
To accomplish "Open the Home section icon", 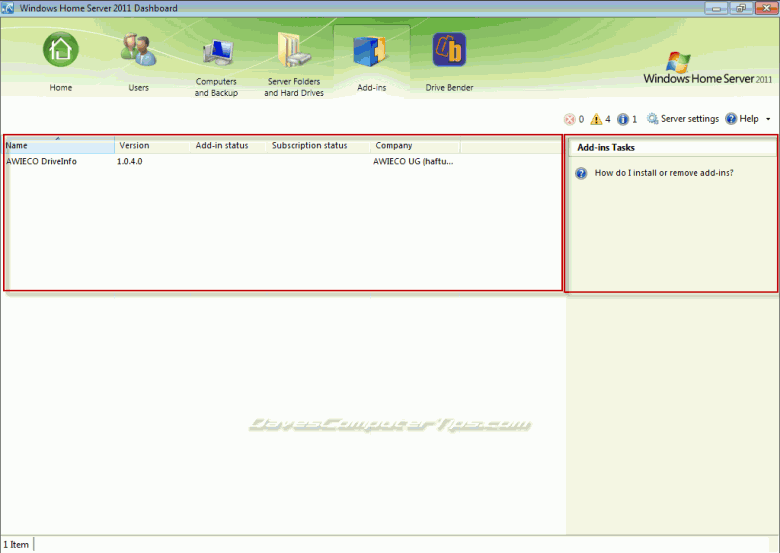I will click(x=61, y=50).
